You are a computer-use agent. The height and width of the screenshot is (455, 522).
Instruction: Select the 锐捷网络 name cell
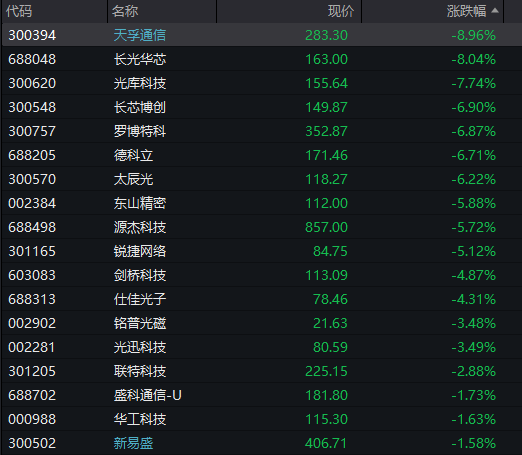(x=140, y=251)
